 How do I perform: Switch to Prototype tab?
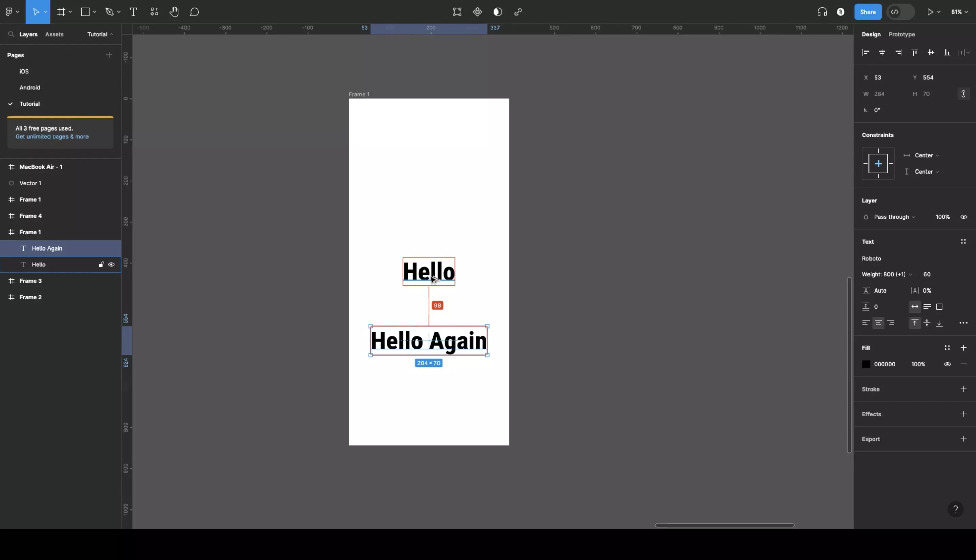pyautogui.click(x=902, y=34)
